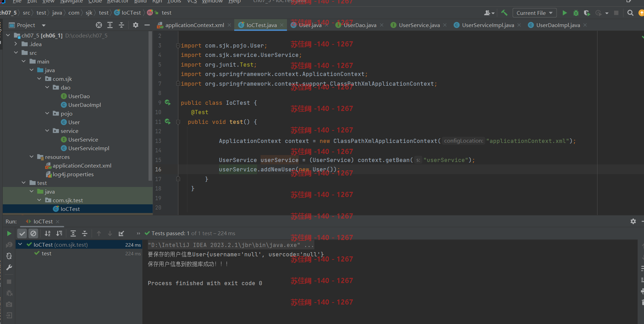644x324 pixels.
Task: Place cursor on line 16 addNewUser code
Action: [279, 169]
